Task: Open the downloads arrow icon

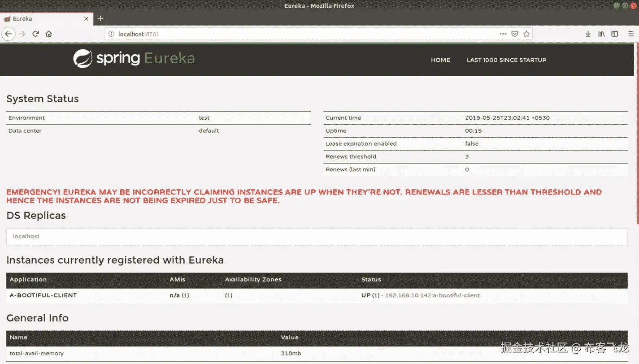Action: 588,34
